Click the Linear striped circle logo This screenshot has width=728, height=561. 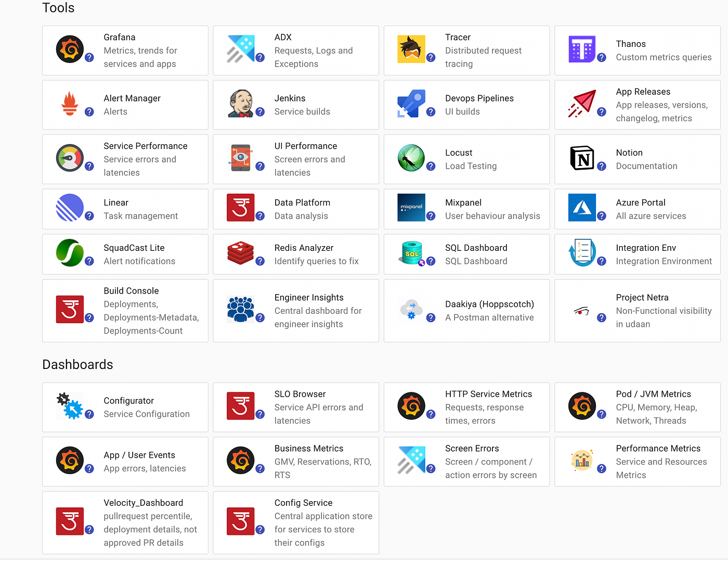[70, 208]
